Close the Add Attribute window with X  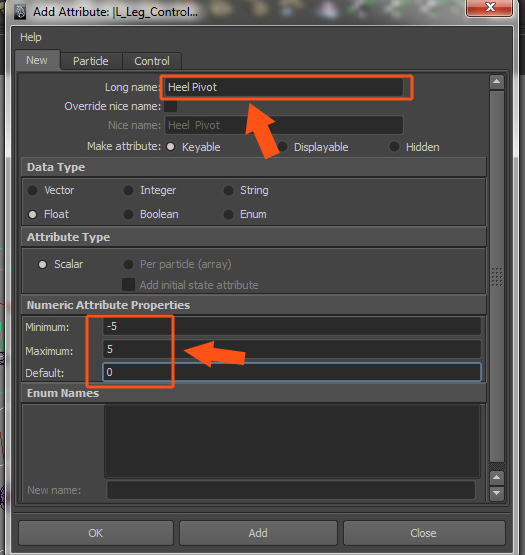point(490,7)
